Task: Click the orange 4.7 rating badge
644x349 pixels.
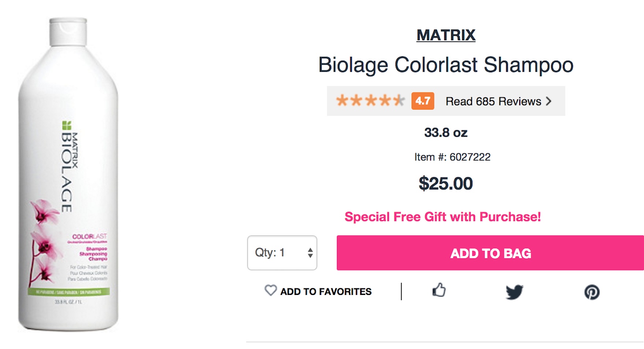Action: [423, 101]
